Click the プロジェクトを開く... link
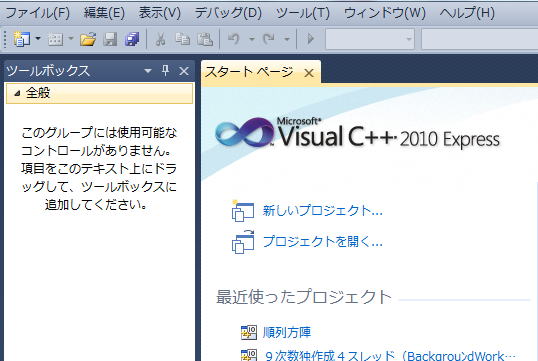The height and width of the screenshot is (361, 538). (323, 241)
